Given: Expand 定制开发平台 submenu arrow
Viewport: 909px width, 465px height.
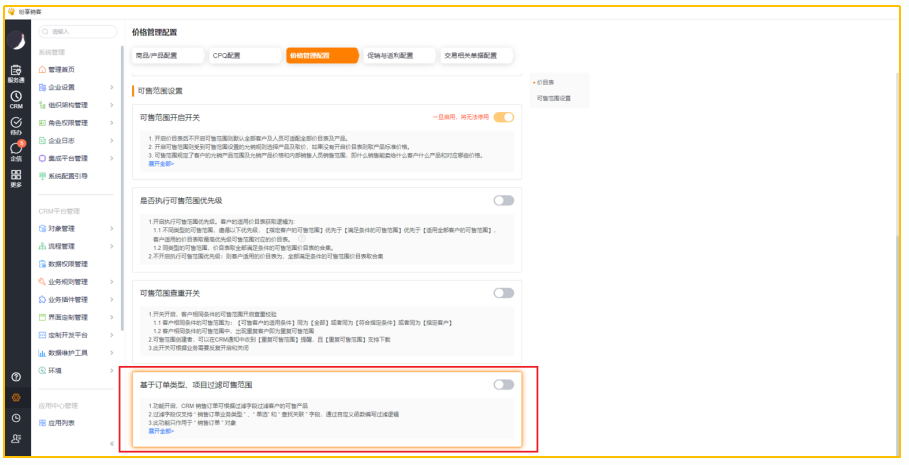Looking at the screenshot, I should (111, 335).
